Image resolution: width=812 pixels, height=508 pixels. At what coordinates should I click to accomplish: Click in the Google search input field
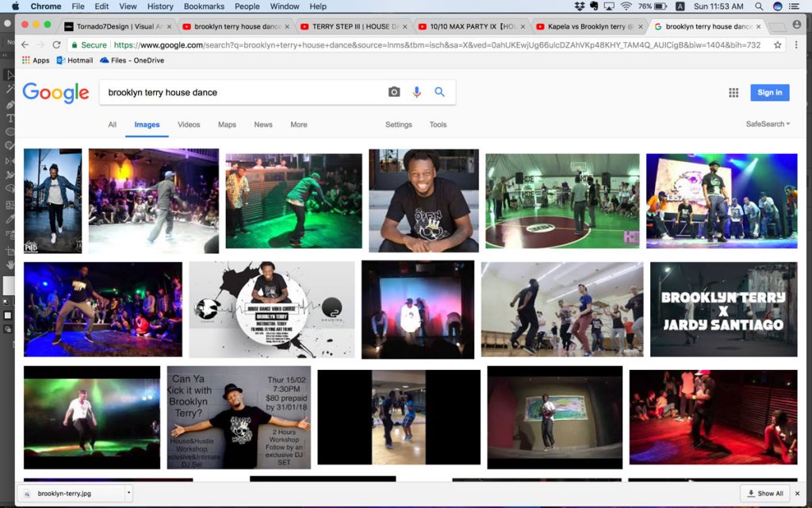coord(238,92)
